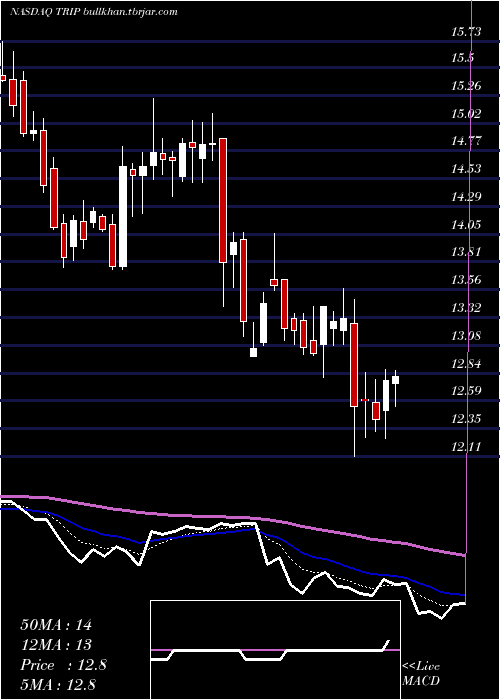Click the 15.5 price axis label
Viewport: 500px width, 700px height.
462,58
